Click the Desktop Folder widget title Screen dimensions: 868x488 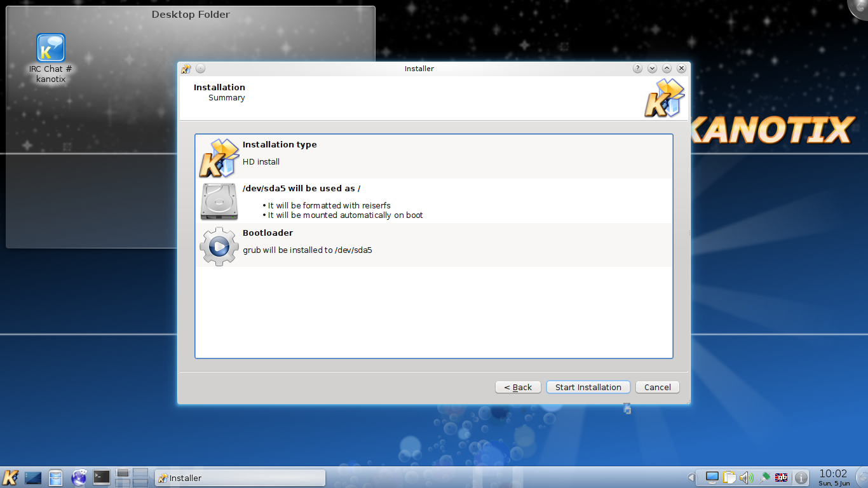tap(191, 15)
